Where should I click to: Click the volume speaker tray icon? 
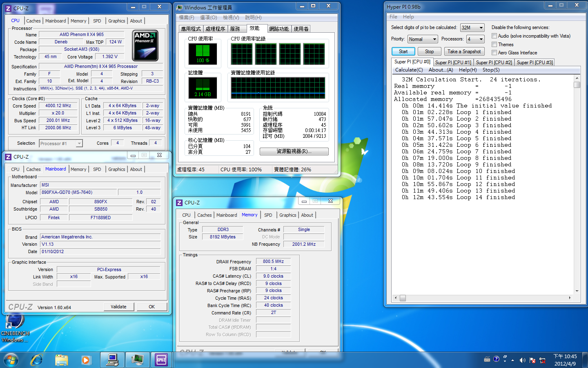pyautogui.click(x=522, y=360)
